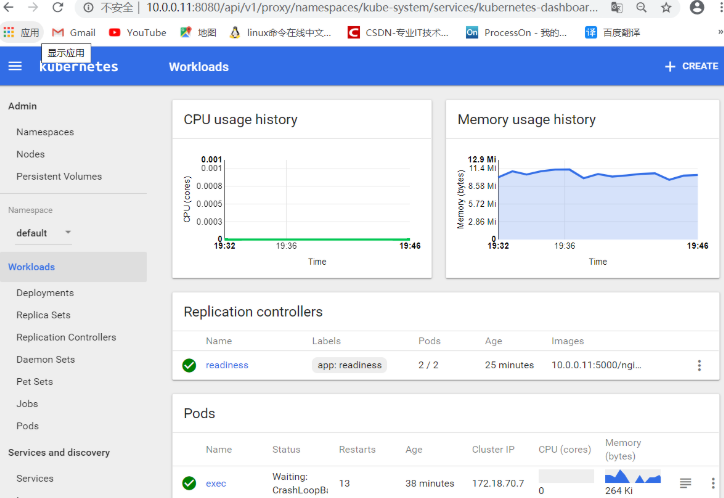Open Daemon Sets in the sidebar
Screen dimensions: 724x498
(x=46, y=359)
